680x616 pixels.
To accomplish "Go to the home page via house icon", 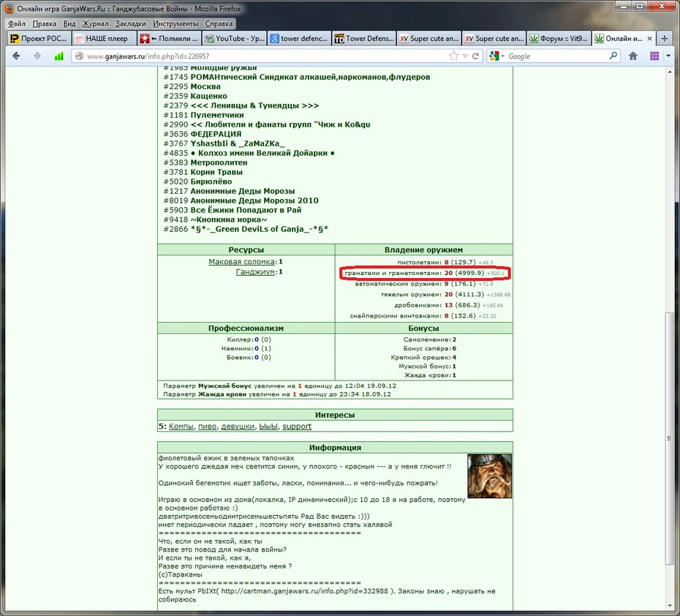I will (633, 56).
